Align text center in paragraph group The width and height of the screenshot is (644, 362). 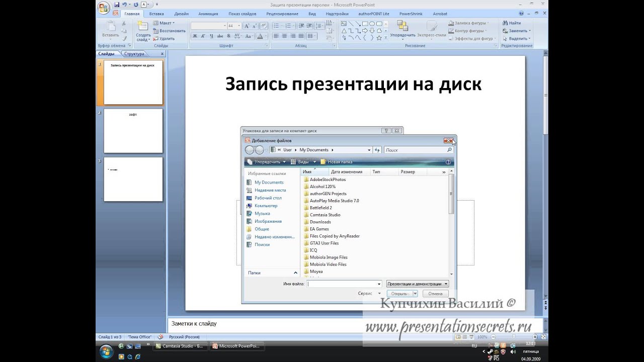(x=285, y=36)
